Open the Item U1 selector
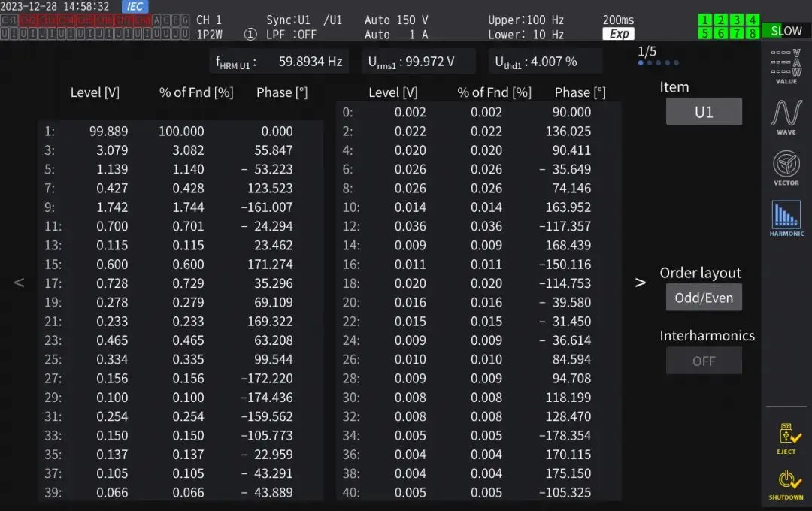 (x=703, y=112)
